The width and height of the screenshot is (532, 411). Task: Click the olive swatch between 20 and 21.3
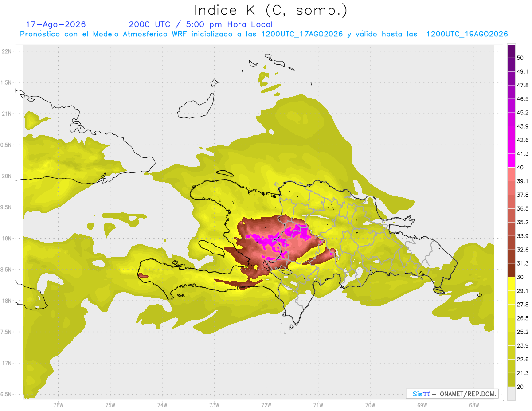[x=512, y=380]
